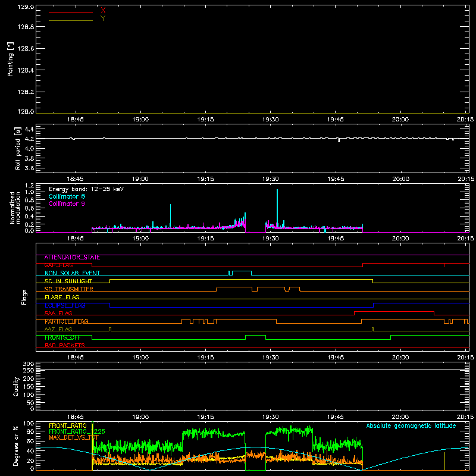Click '19:15' under the Quality plot
The image size is (476, 476).
205,417
